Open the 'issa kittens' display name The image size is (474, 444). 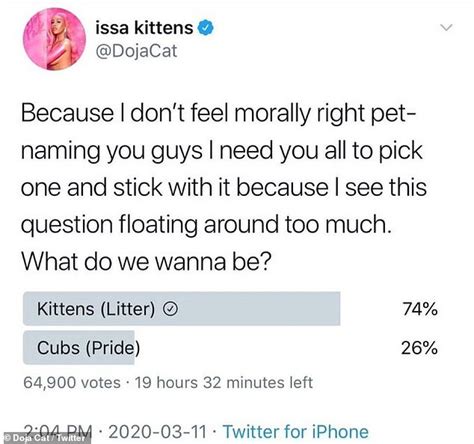(x=144, y=28)
